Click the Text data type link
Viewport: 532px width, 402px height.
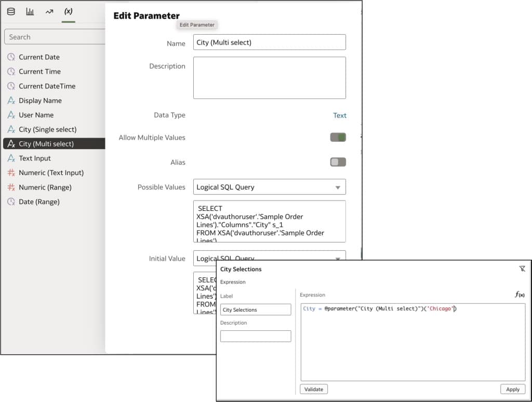pyautogui.click(x=340, y=115)
